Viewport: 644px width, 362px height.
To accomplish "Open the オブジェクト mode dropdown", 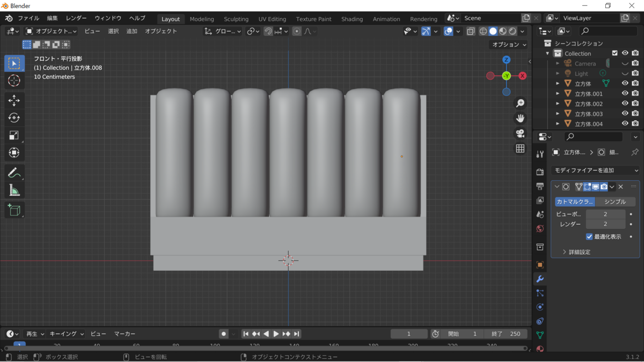I will click(51, 31).
